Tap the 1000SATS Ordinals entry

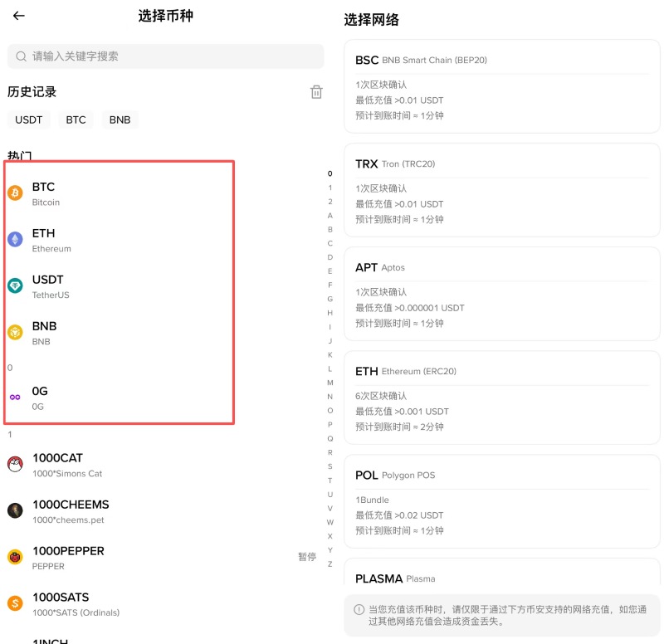(61, 603)
